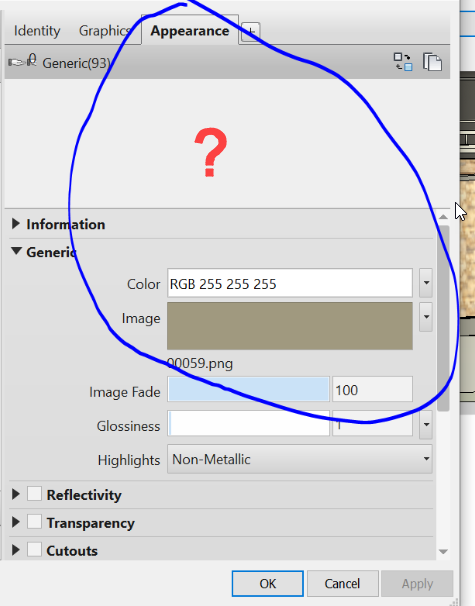Switch to the Identity tab
The height and width of the screenshot is (606, 475).
click(37, 31)
